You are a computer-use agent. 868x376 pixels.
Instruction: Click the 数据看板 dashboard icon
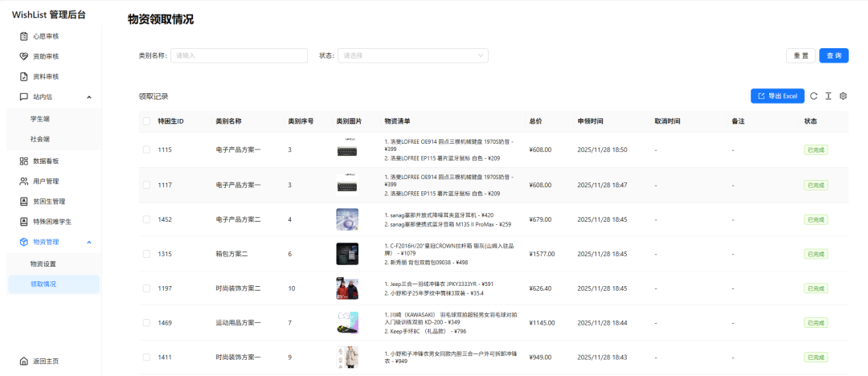(x=24, y=161)
